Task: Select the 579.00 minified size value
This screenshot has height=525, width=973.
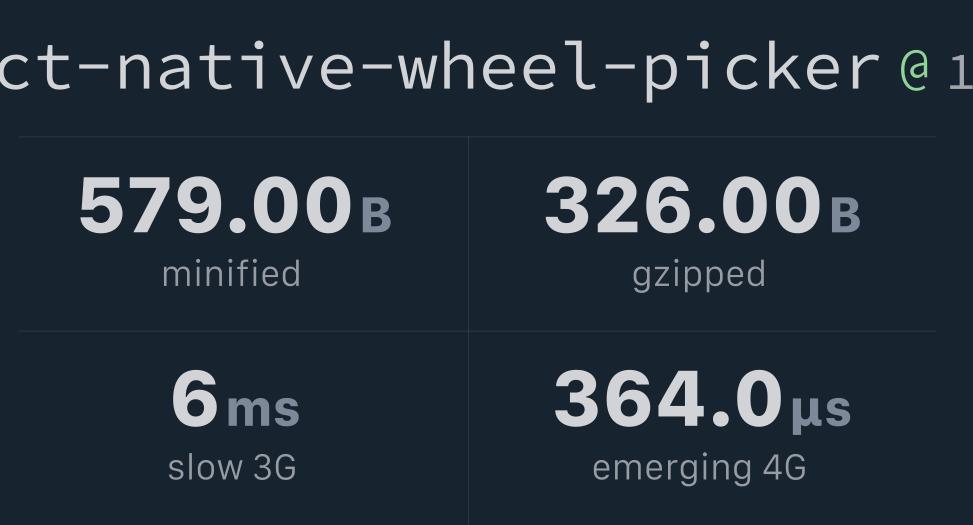Action: pos(215,205)
